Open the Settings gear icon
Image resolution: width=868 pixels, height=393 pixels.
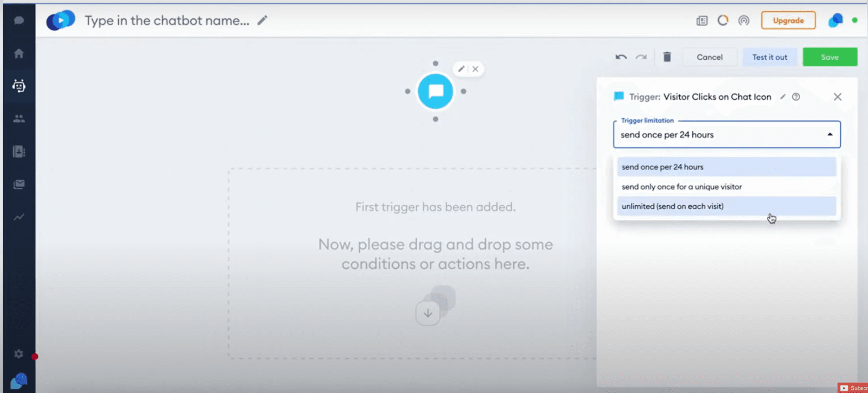click(19, 354)
